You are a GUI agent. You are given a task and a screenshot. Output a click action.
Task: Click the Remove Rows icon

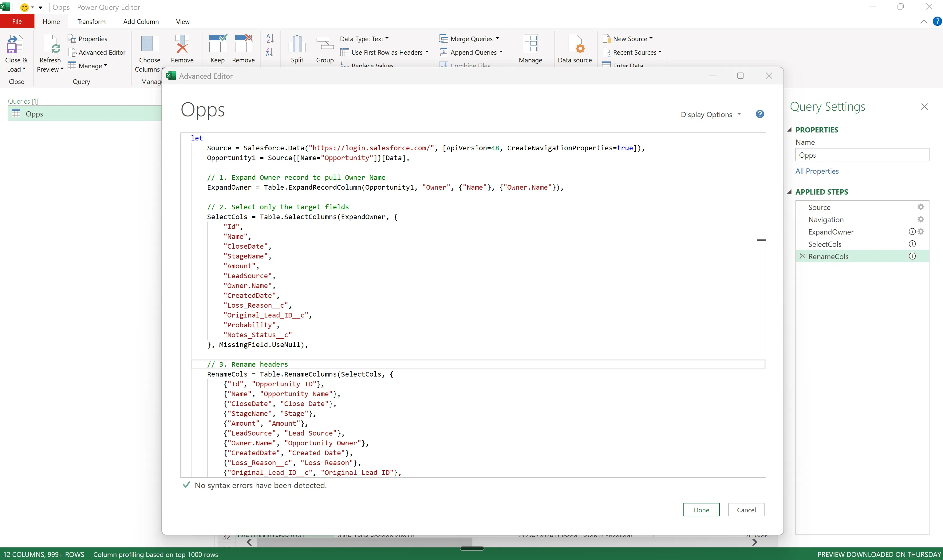pos(243,44)
